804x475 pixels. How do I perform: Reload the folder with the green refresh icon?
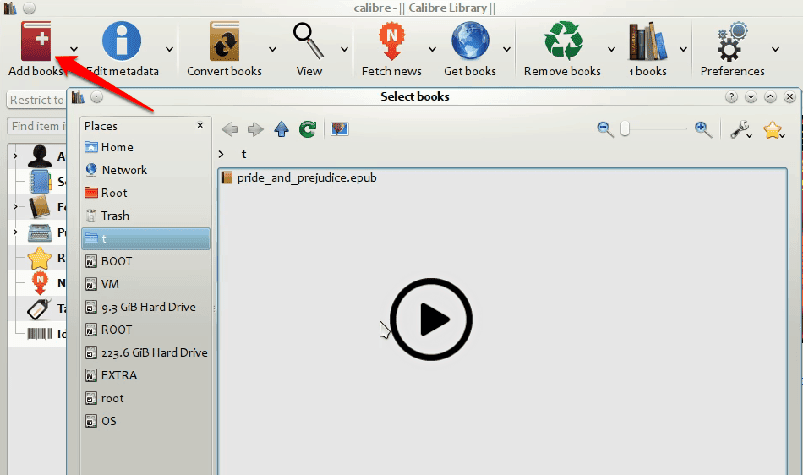tap(308, 129)
